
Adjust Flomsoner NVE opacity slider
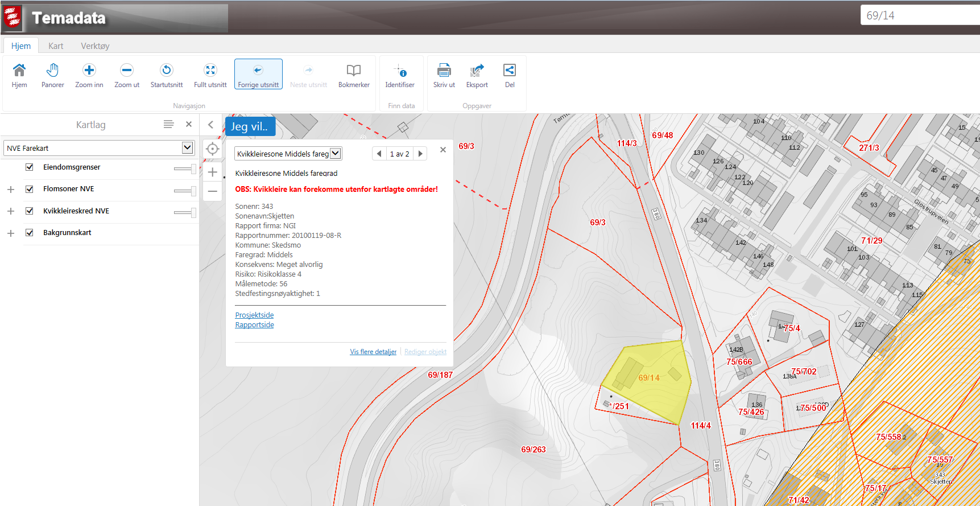point(185,191)
